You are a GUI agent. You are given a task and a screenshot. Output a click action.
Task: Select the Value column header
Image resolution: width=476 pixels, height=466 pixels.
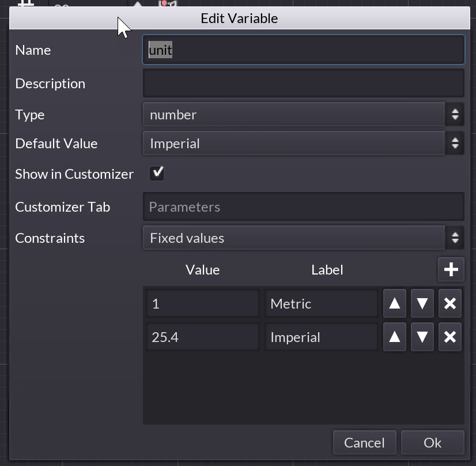[x=202, y=270]
